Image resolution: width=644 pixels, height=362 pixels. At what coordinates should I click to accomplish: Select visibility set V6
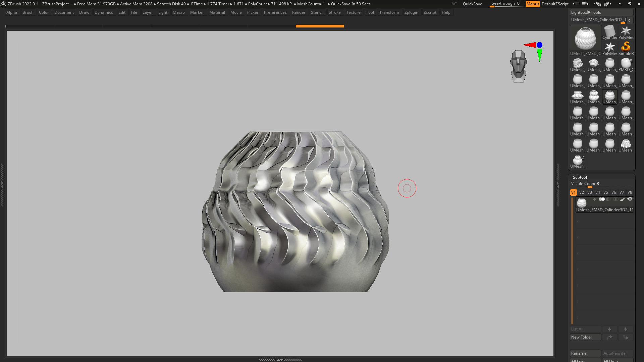(613, 192)
